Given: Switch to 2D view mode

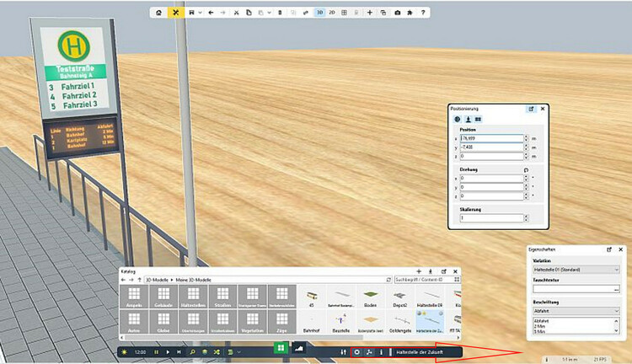Looking at the screenshot, I should click(x=331, y=13).
